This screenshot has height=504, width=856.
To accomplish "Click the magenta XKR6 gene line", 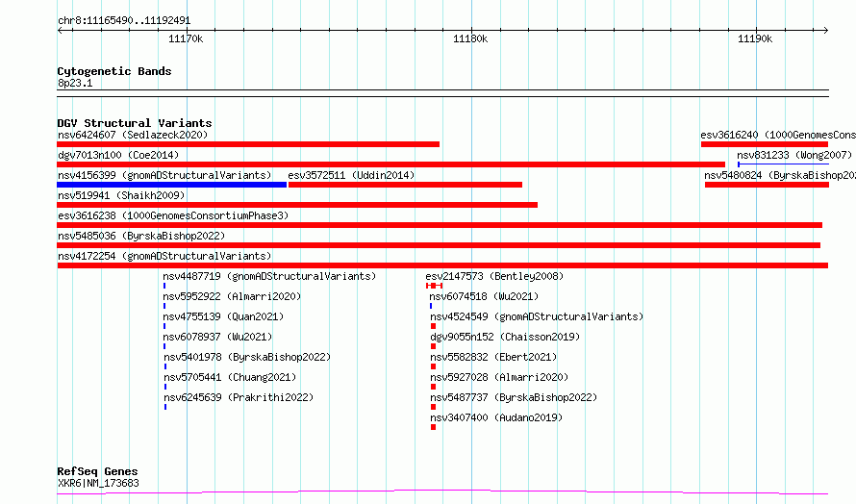I will tap(442, 492).
